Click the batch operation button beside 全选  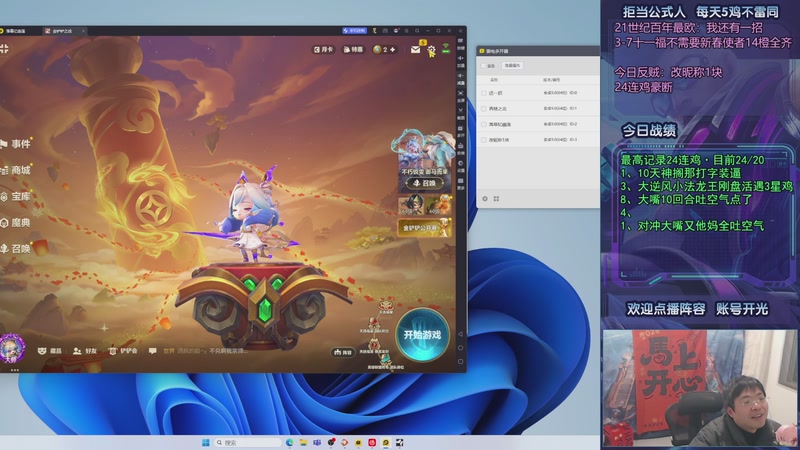click(x=513, y=65)
